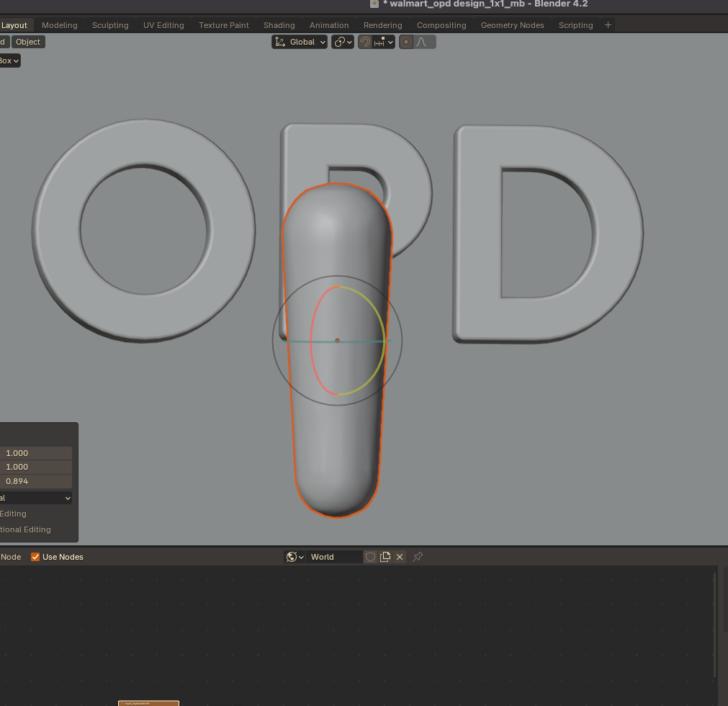This screenshot has height=706, width=728.
Task: Duplicate the World data-block
Action: tap(385, 557)
